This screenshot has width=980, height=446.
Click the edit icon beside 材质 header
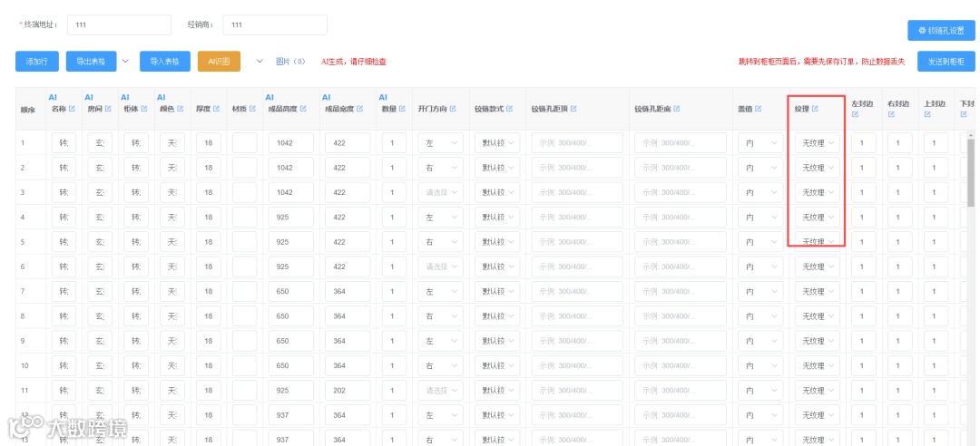coord(252,109)
